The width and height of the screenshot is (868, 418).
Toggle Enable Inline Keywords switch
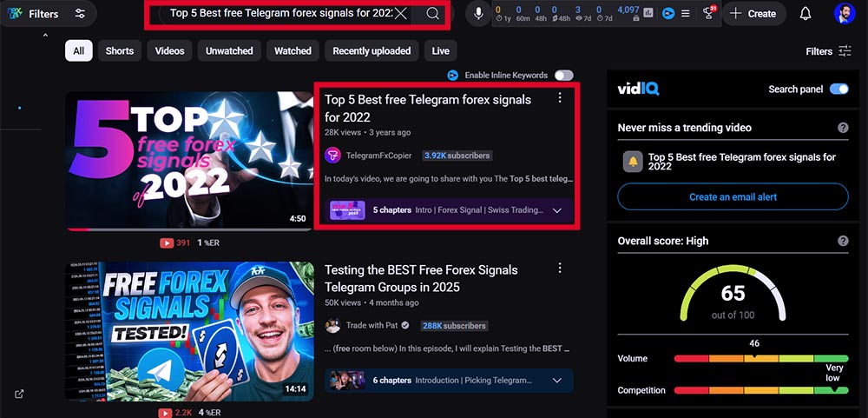coord(564,75)
